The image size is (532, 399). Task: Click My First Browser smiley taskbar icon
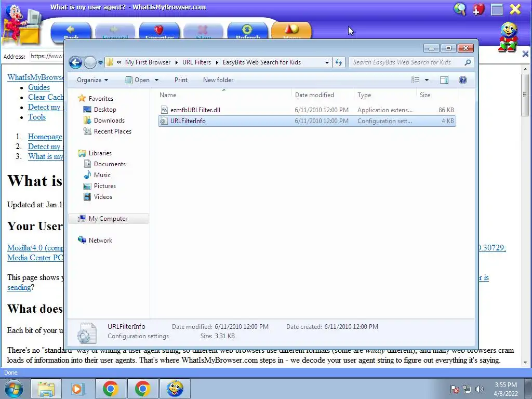click(175, 389)
